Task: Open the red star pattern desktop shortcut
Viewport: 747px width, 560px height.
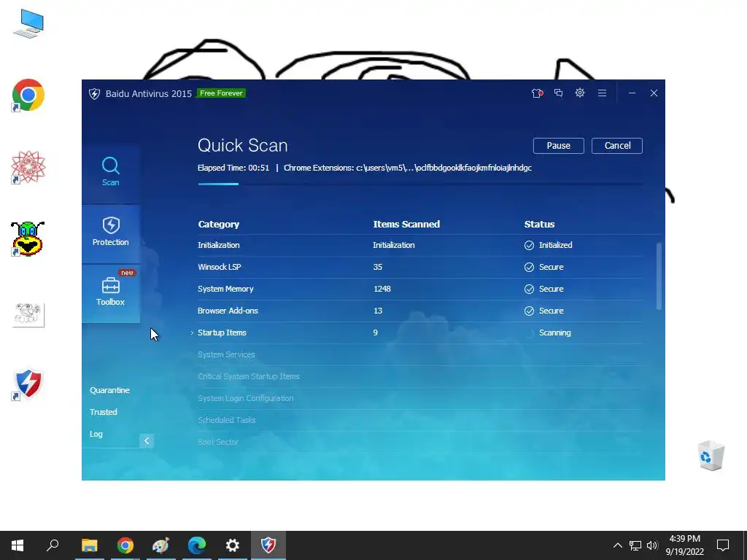Action: point(28,167)
